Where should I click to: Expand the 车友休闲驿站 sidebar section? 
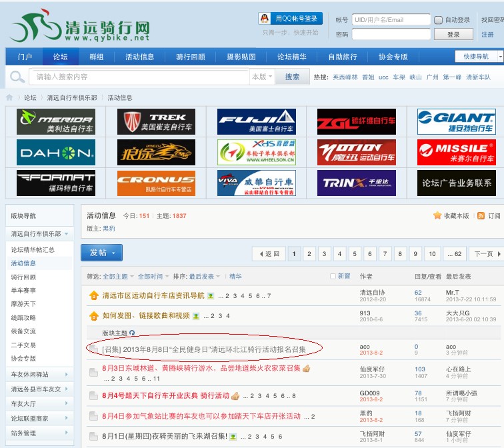(38, 375)
